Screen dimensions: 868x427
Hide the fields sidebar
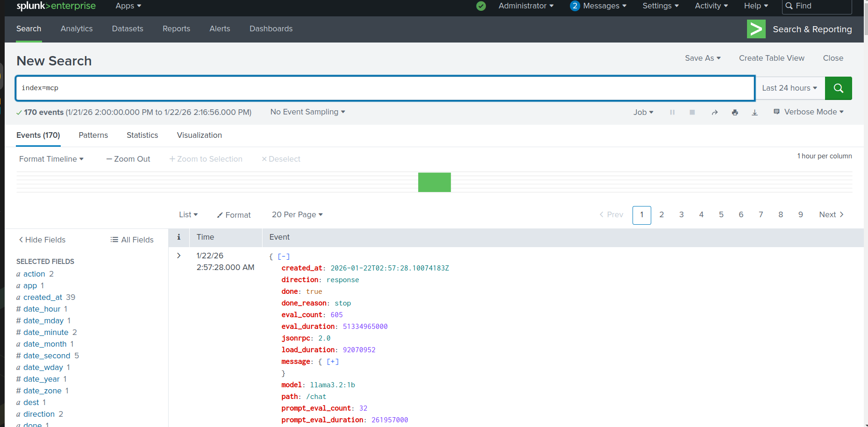coord(42,240)
